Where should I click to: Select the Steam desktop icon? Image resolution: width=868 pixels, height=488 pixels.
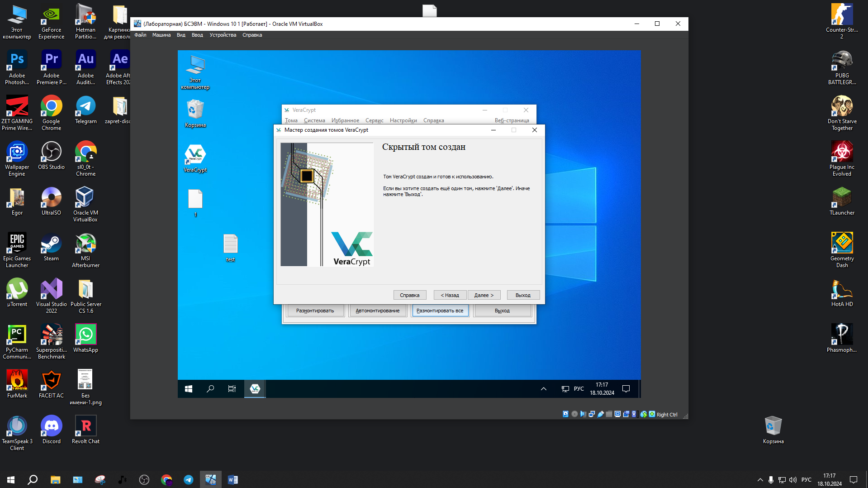[x=52, y=247]
